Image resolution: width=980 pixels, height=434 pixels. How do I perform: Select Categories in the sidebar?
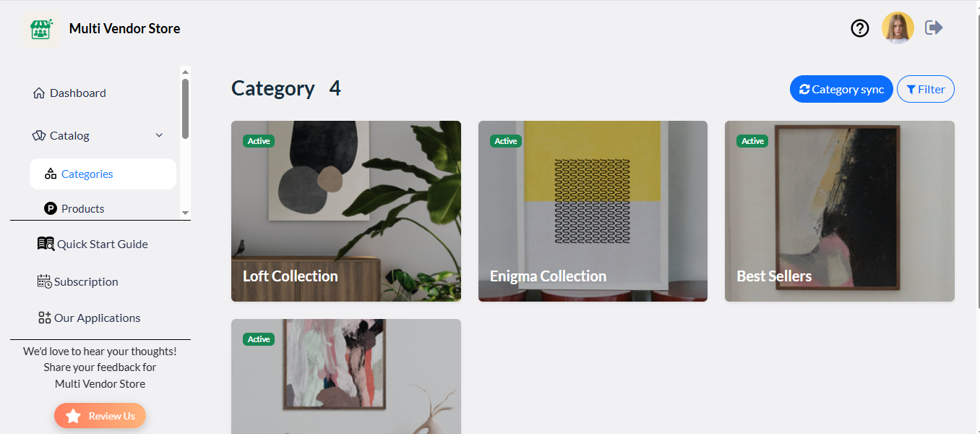[x=103, y=174]
